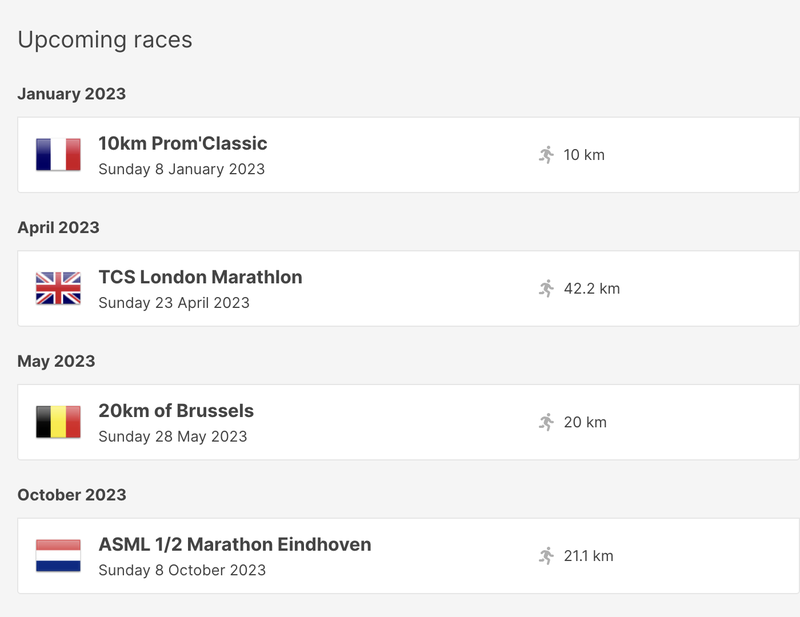Click the Union Jack flag icon
Screen dimensions: 800x617
[x=57, y=287]
